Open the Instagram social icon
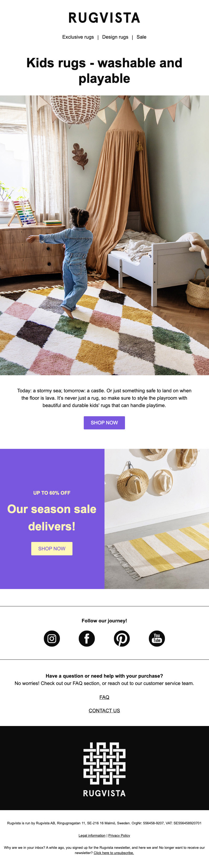 click(x=52, y=638)
